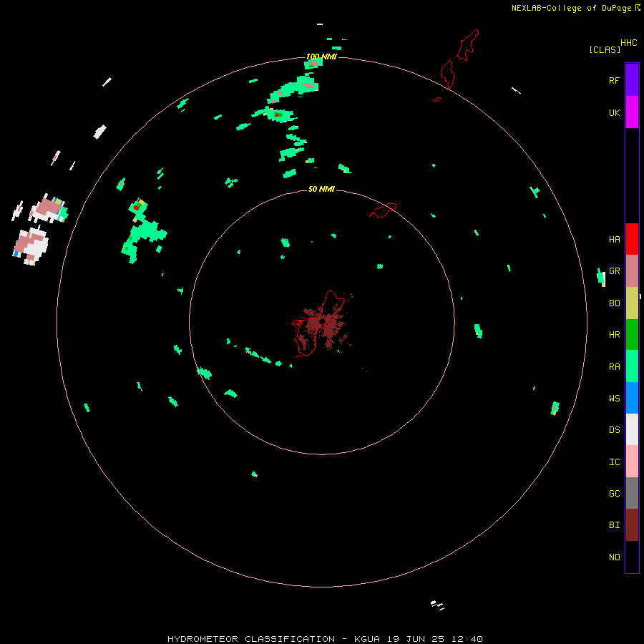
Task: Click the DS white legend swatch
Action: [x=632, y=429]
